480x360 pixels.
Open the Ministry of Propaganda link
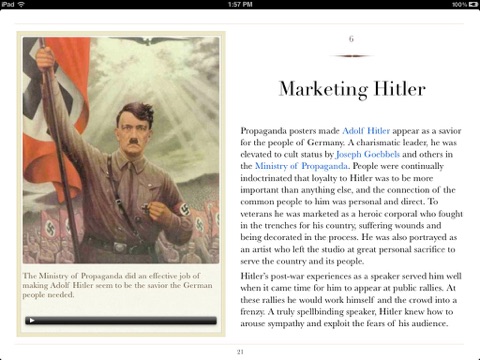[301, 166]
